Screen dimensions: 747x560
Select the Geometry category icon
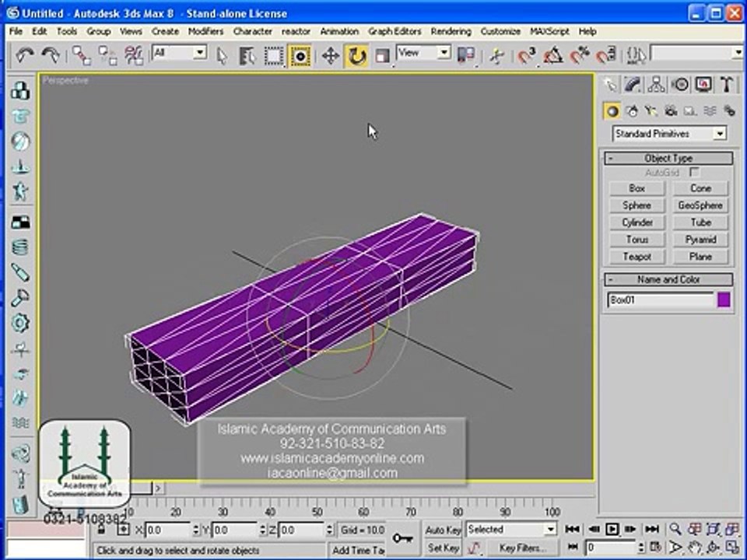[x=612, y=111]
